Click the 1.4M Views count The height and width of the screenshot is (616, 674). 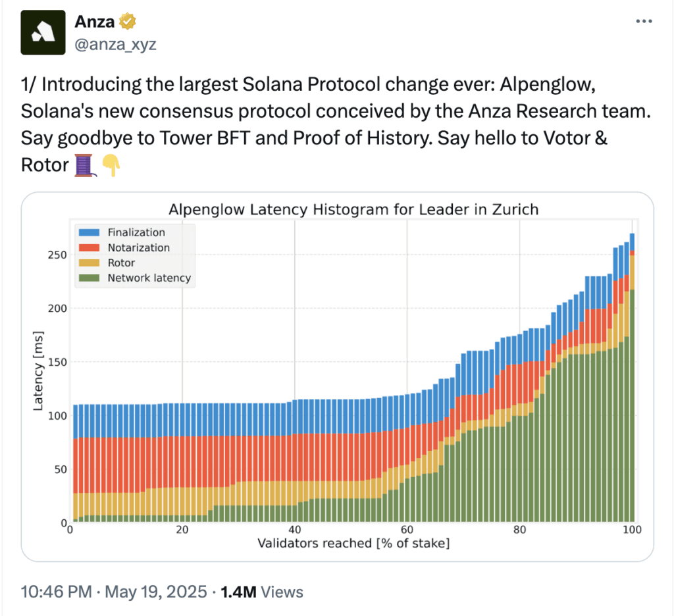(263, 592)
